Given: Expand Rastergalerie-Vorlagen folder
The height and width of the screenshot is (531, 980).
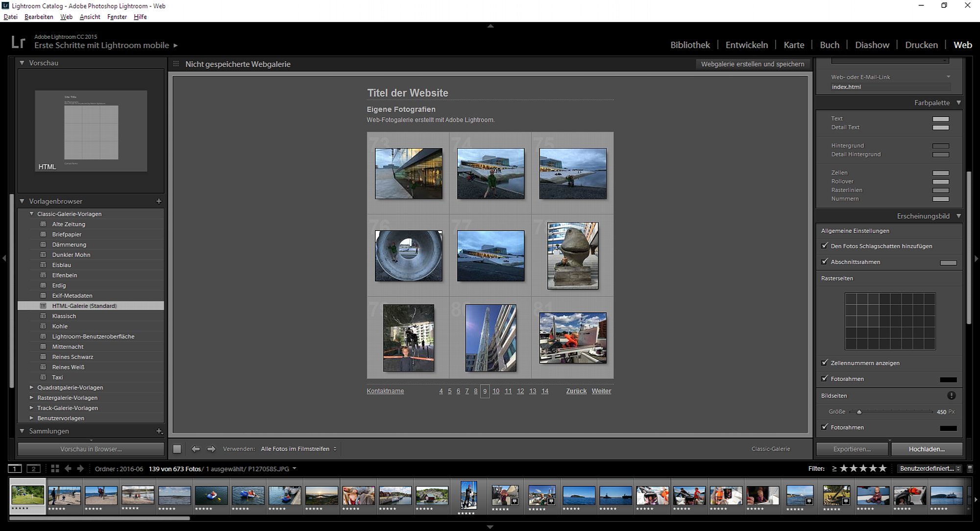Looking at the screenshot, I should pyautogui.click(x=32, y=398).
